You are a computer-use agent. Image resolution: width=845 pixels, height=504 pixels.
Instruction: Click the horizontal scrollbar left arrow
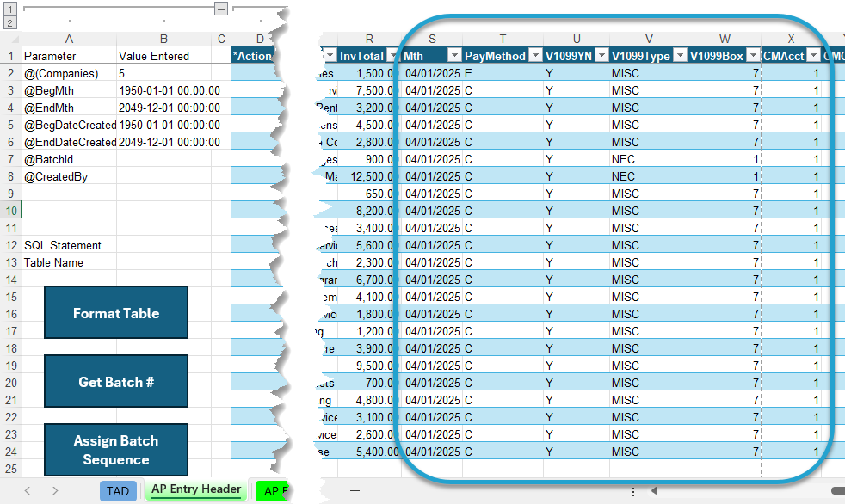(x=654, y=490)
